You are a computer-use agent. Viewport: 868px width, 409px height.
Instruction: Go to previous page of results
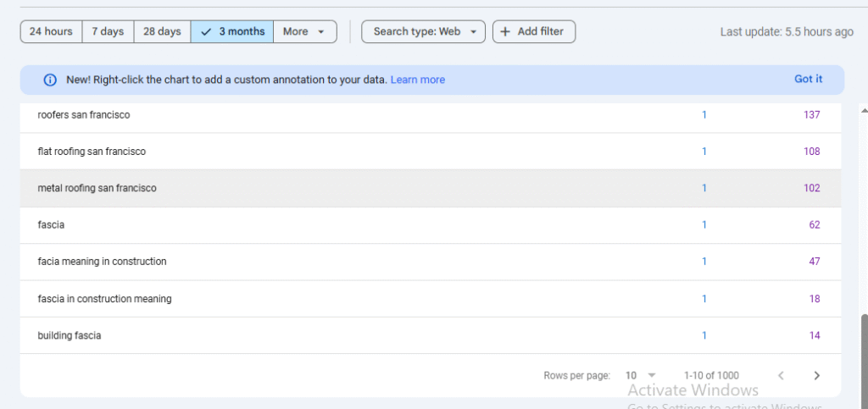(781, 375)
